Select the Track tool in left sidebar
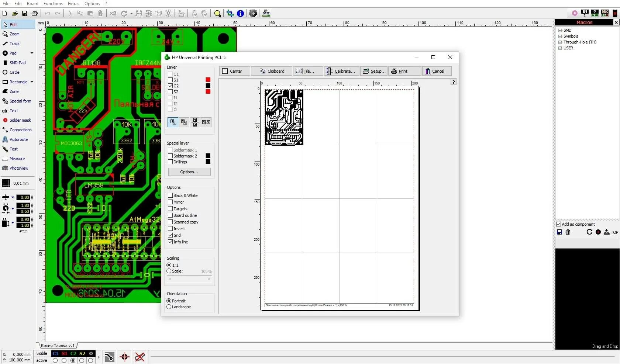The height and width of the screenshot is (364, 620). (15, 44)
